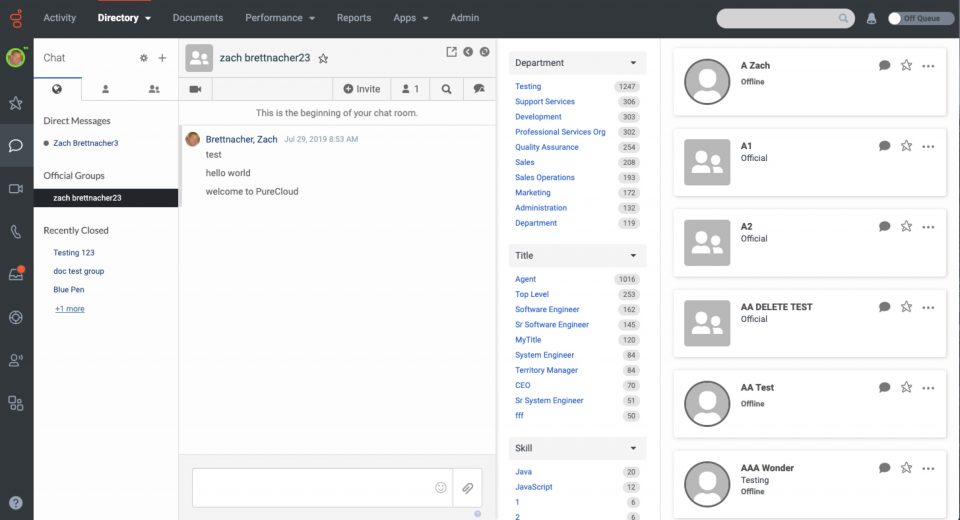Favorite AA Test with star
The image size is (960, 520).
906,387
